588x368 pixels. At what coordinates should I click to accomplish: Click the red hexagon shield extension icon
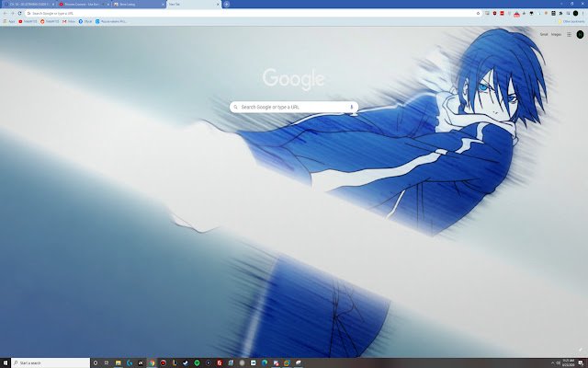pos(494,13)
